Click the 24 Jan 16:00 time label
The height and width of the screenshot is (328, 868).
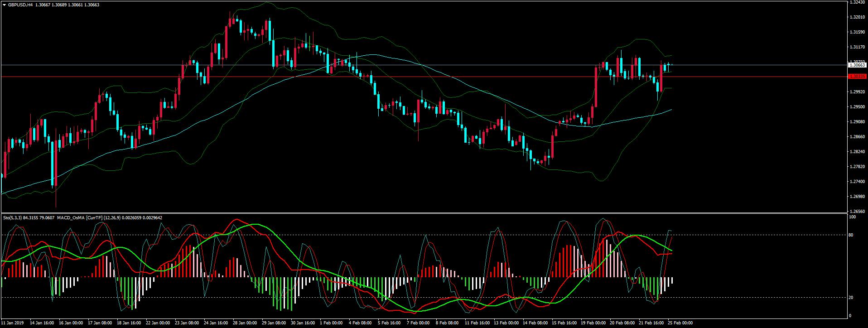coord(217,323)
